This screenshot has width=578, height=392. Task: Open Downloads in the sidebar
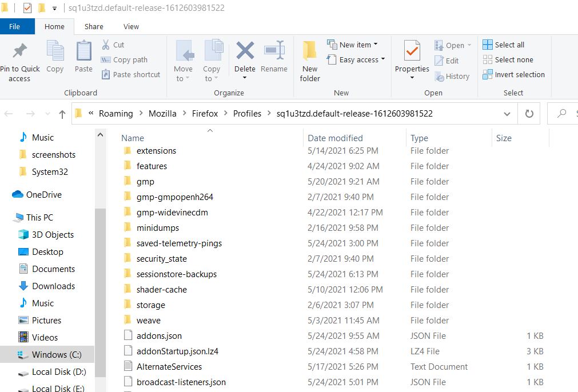pos(46,286)
